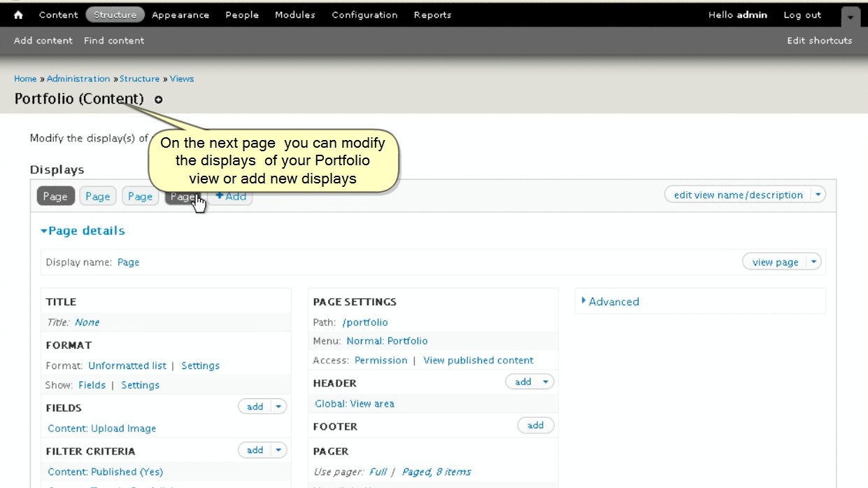Image resolution: width=868 pixels, height=488 pixels.
Task: Click the edit view name/description button
Action: pos(737,195)
